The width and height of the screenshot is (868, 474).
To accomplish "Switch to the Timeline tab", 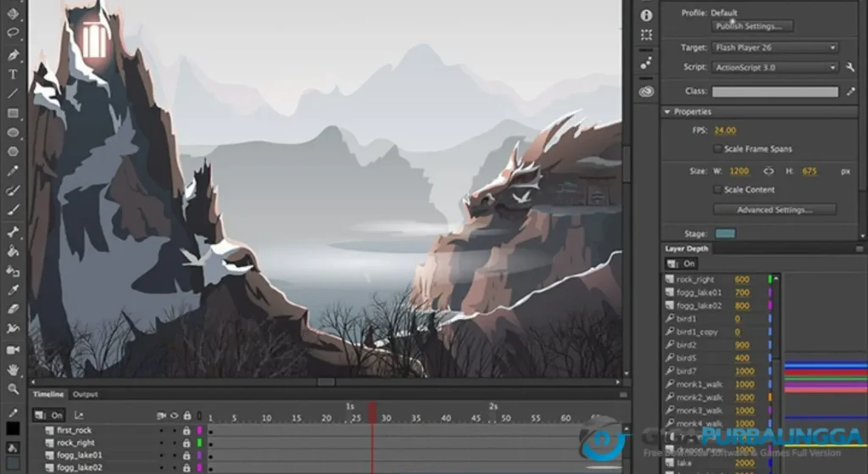I will click(48, 394).
